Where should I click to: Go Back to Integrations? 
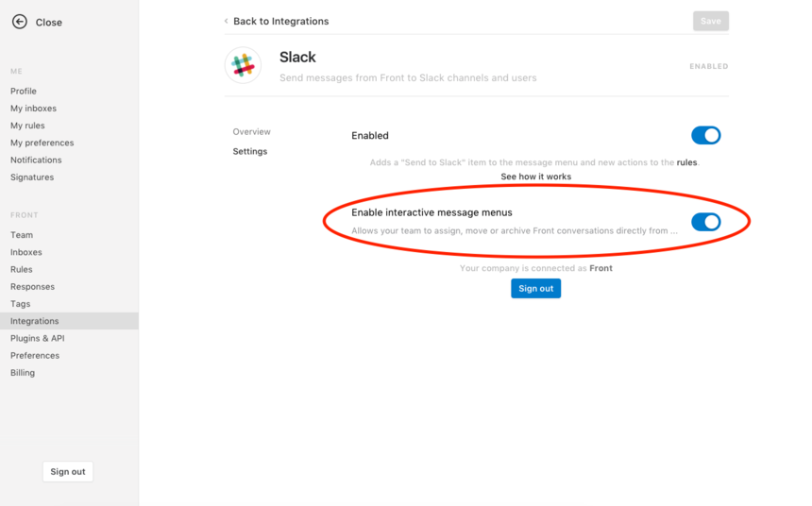(x=280, y=21)
